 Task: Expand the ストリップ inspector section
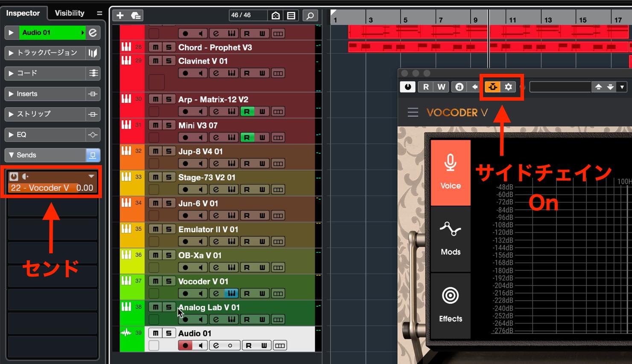(x=11, y=114)
